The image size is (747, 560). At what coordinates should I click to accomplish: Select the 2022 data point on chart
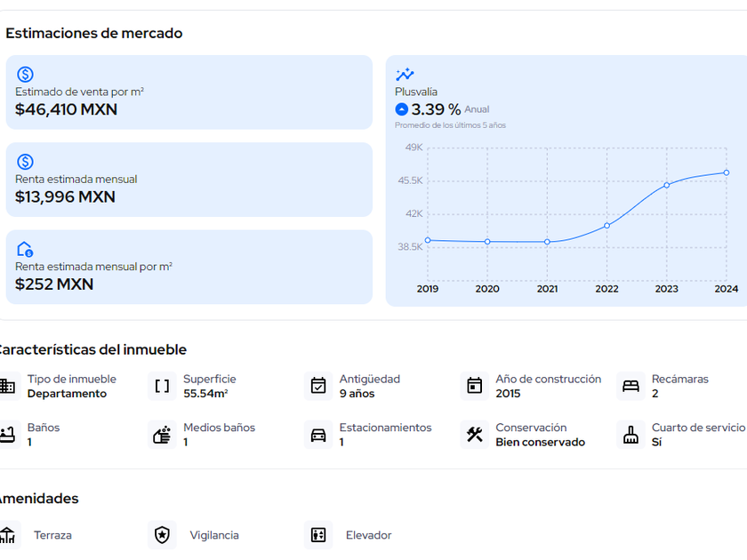[x=606, y=226]
